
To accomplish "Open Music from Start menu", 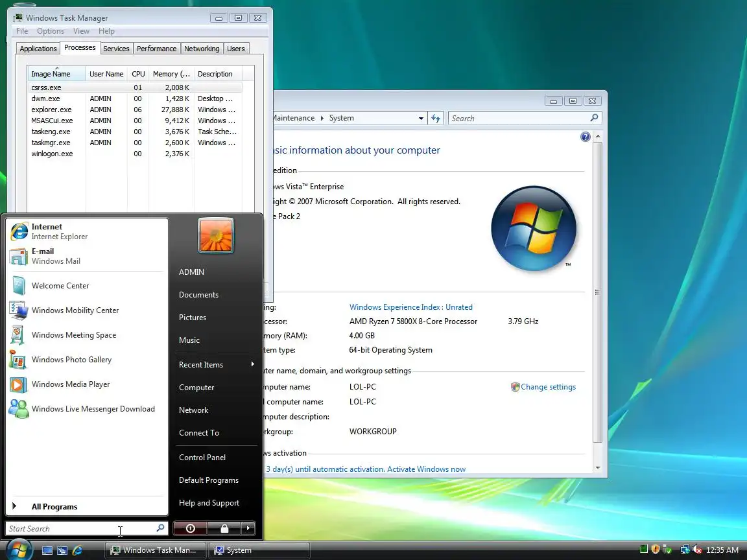I will 189,340.
